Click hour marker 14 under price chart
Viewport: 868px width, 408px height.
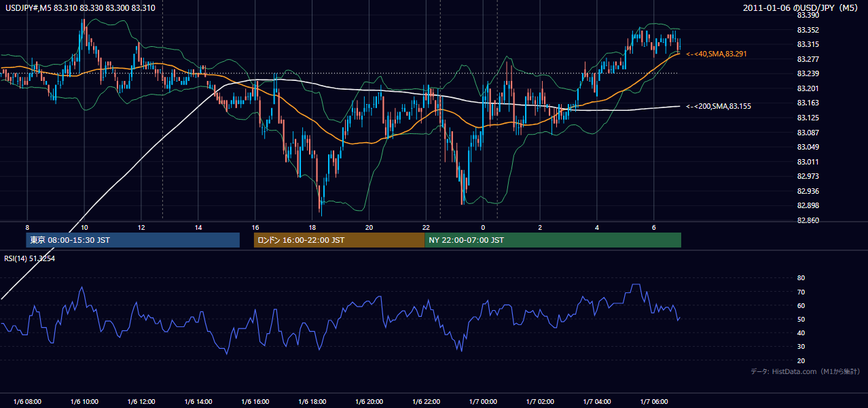[198, 227]
